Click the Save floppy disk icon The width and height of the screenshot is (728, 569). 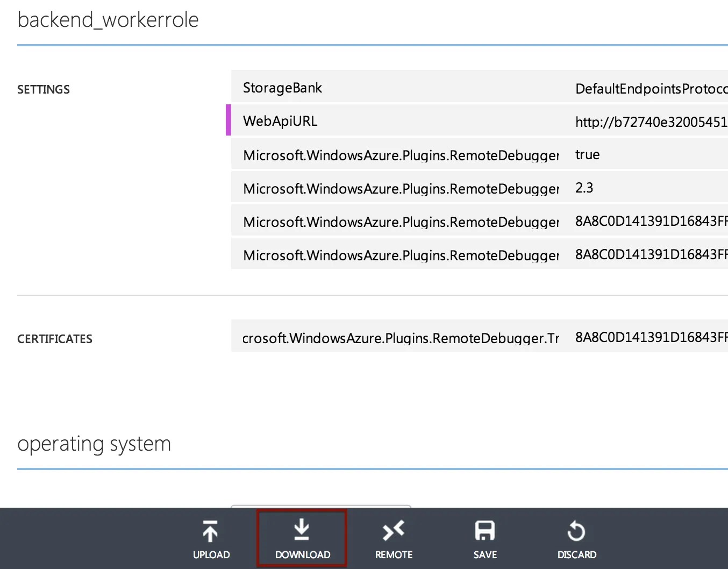pos(485,531)
